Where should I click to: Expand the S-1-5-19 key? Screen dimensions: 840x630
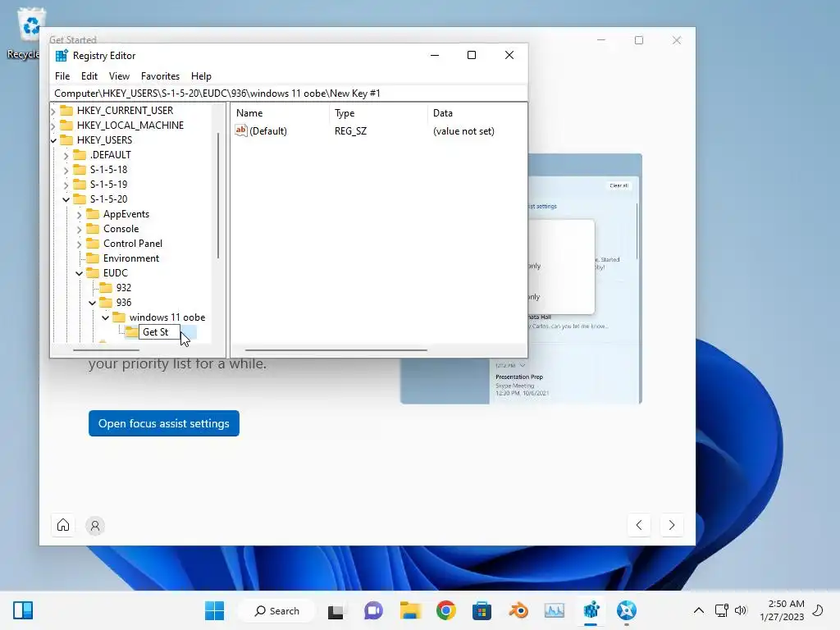[x=66, y=185]
